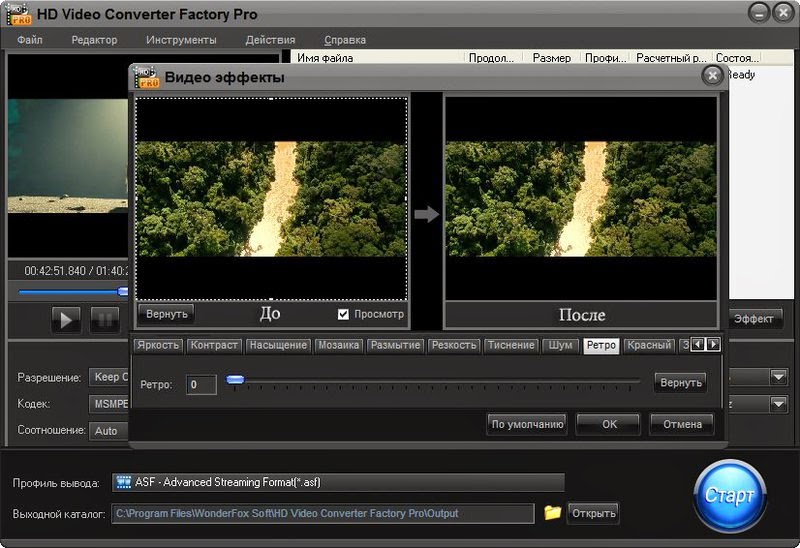Switch to the Насыщение tab
This screenshot has height=548, width=800.
[278, 345]
